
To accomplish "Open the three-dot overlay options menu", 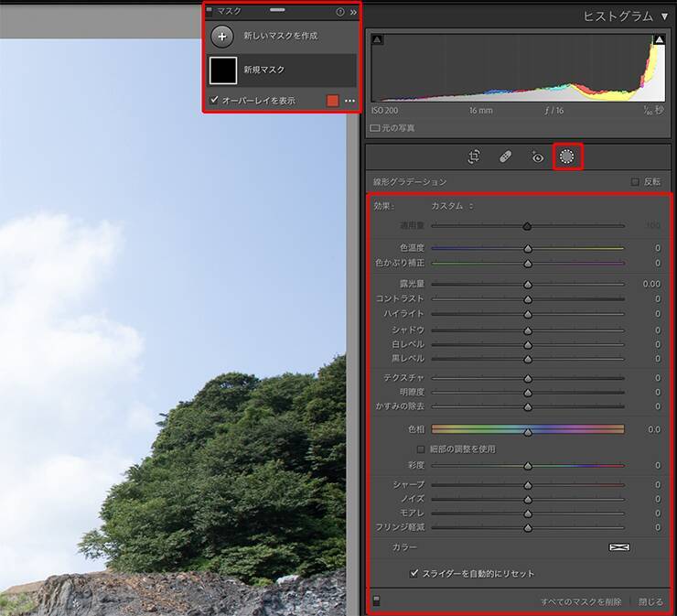I will [349, 101].
